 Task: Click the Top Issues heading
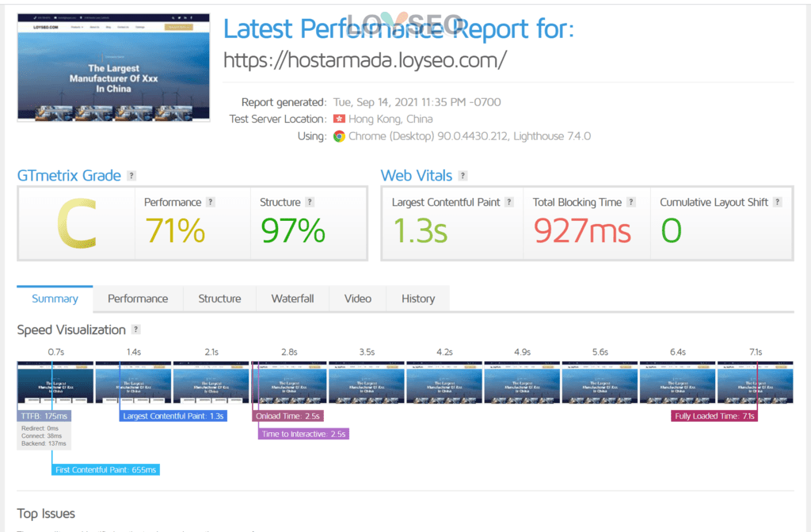point(46,513)
